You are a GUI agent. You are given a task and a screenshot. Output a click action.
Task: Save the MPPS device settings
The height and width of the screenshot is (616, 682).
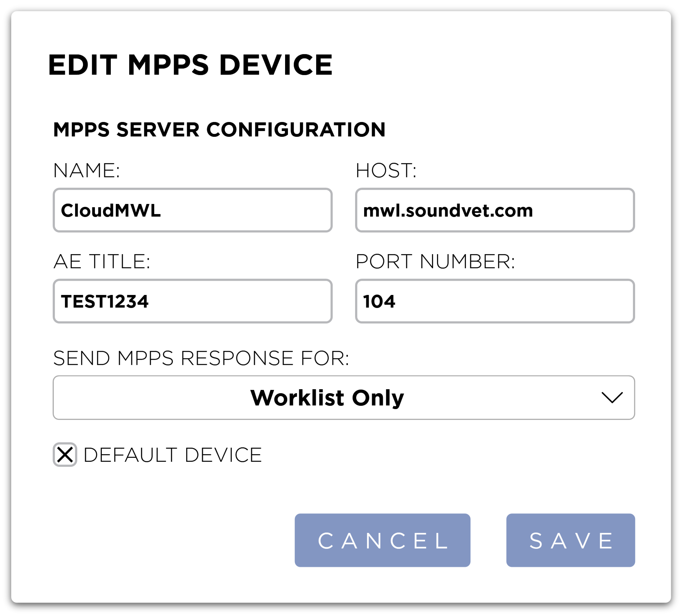pos(570,540)
